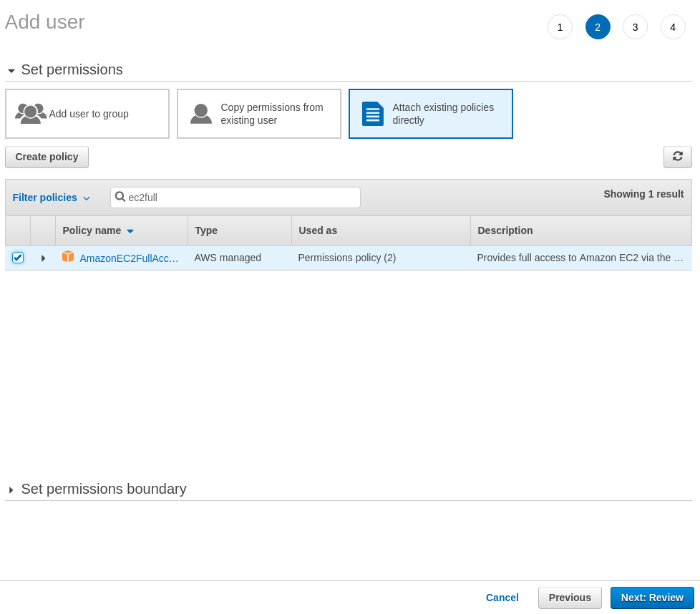Click the Type column header
The height and width of the screenshot is (614, 700).
240,230
